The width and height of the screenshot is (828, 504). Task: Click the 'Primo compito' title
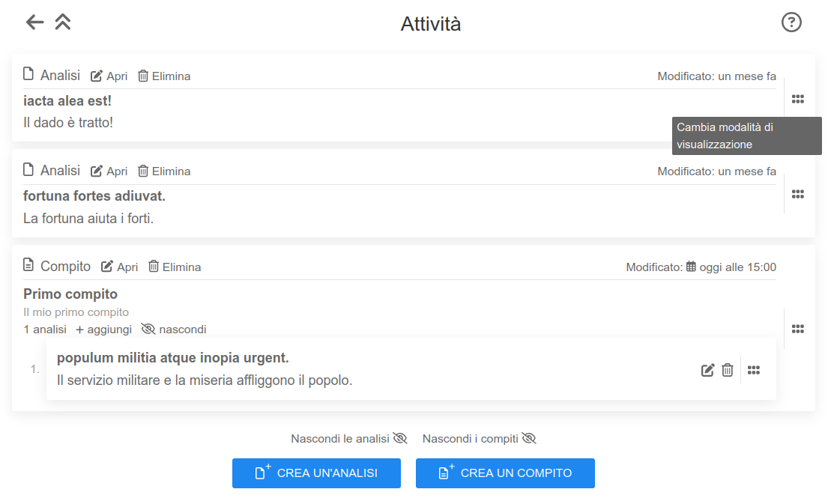tap(70, 294)
